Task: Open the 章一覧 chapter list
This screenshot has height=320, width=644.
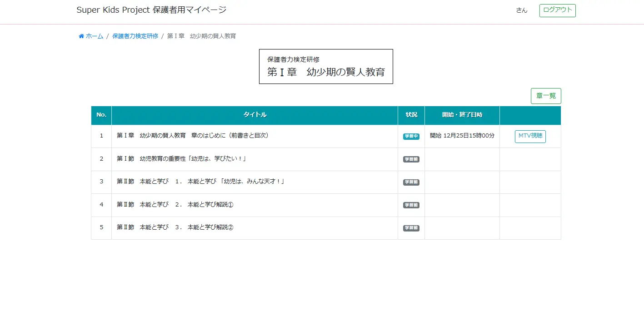Action: coord(546,96)
